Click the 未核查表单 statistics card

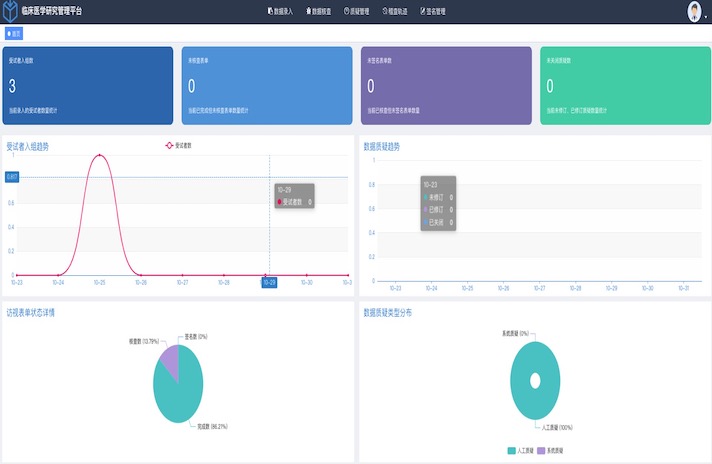(x=267, y=85)
